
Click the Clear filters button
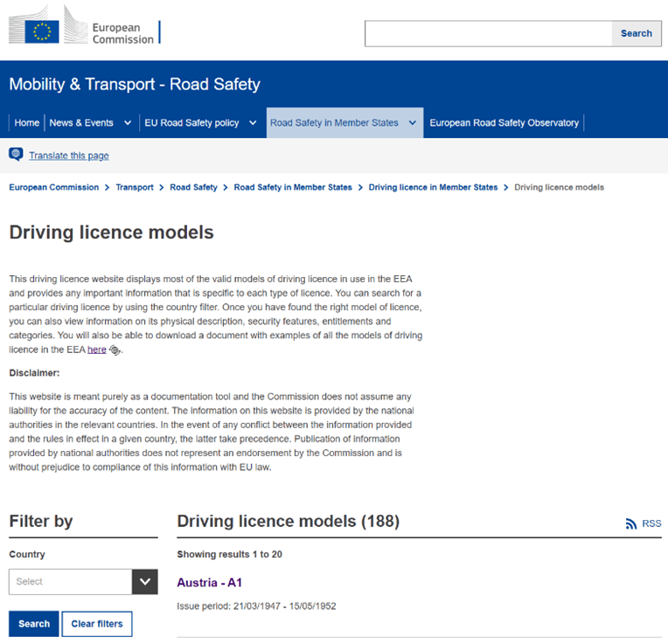tap(97, 624)
